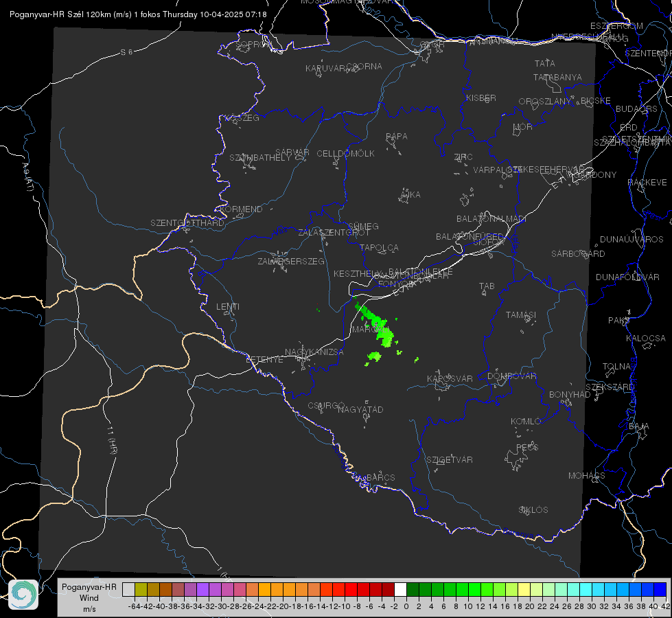The height and width of the screenshot is (618, 672).
Task: Click the DUNAUJVAROS city label
Action: (x=632, y=240)
